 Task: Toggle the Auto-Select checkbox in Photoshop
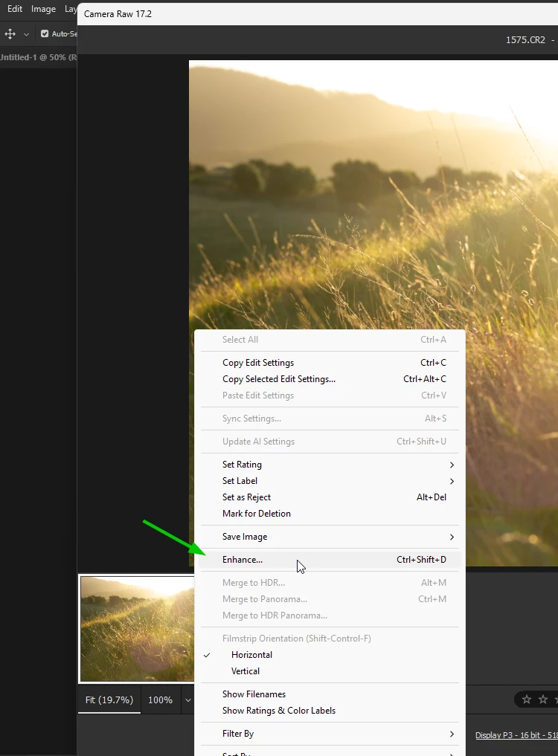tap(45, 33)
